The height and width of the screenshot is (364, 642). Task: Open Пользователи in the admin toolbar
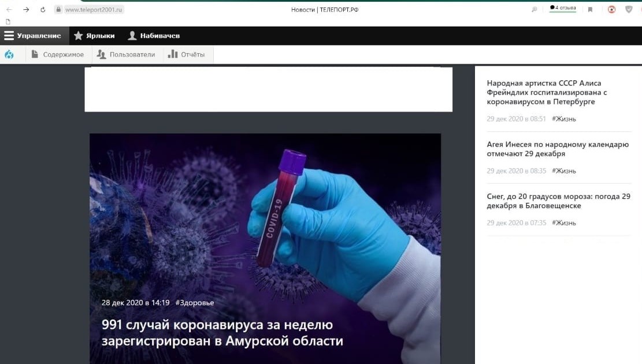point(125,54)
